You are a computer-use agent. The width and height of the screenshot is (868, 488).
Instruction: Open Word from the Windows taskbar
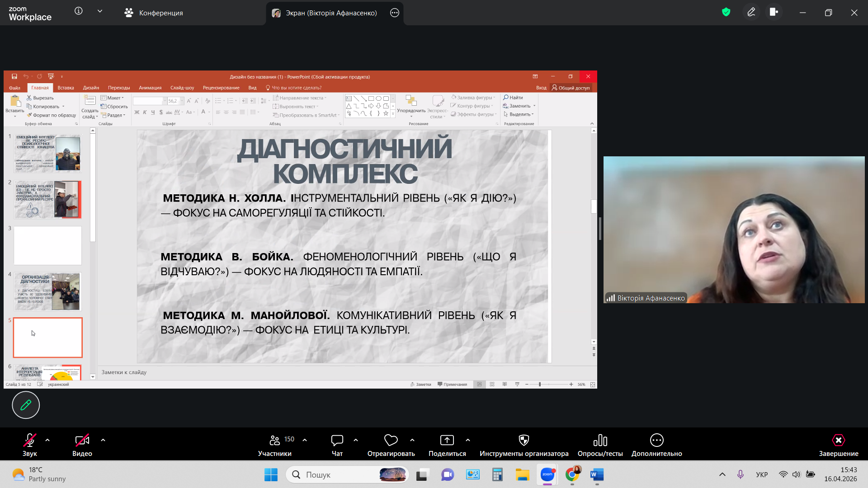coord(597,475)
